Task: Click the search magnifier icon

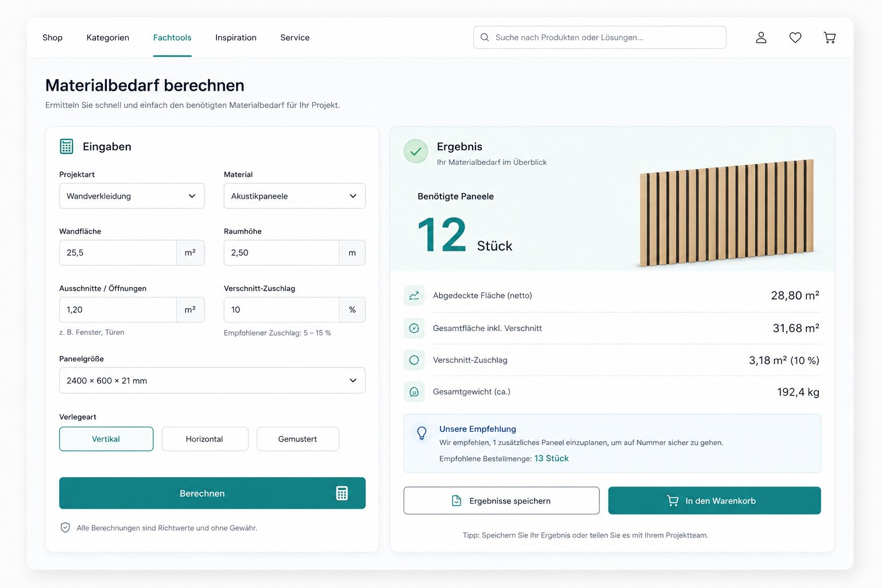Action: pos(485,37)
